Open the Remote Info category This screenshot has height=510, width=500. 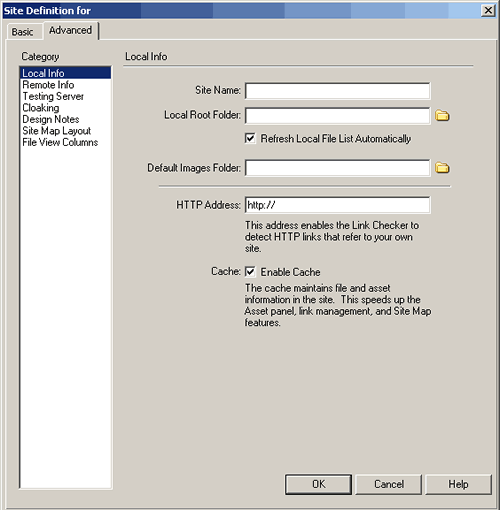pyautogui.click(x=65, y=85)
